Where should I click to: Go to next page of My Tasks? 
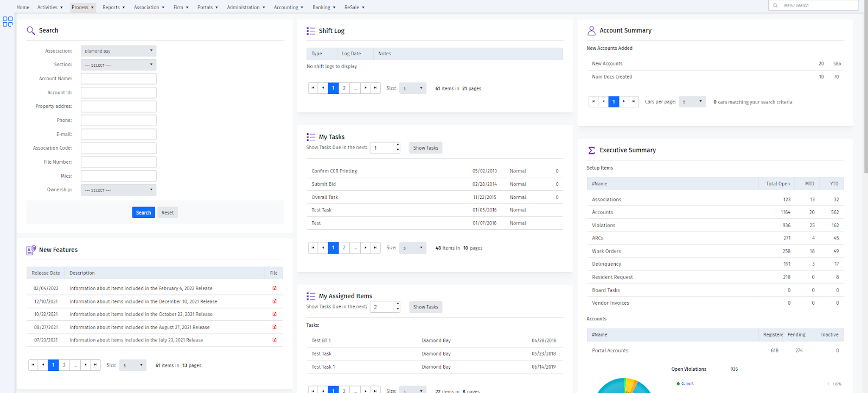(365, 248)
